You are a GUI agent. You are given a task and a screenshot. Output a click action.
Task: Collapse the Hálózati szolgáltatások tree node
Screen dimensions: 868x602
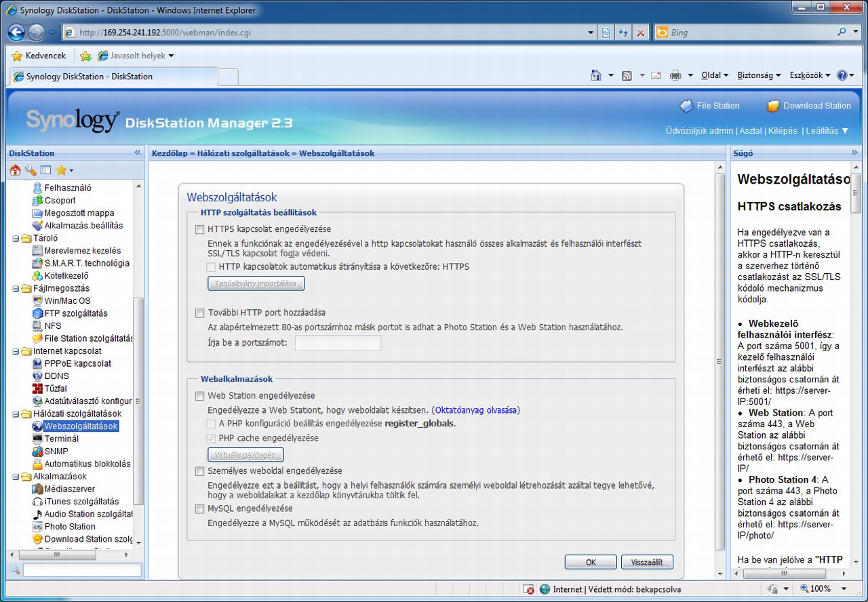coord(16,414)
